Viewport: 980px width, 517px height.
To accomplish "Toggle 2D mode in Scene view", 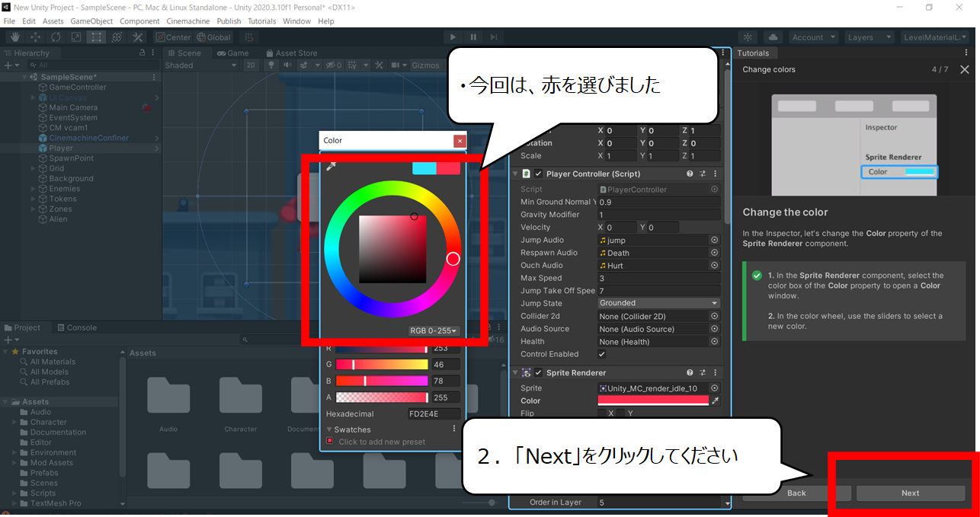I will [251, 65].
